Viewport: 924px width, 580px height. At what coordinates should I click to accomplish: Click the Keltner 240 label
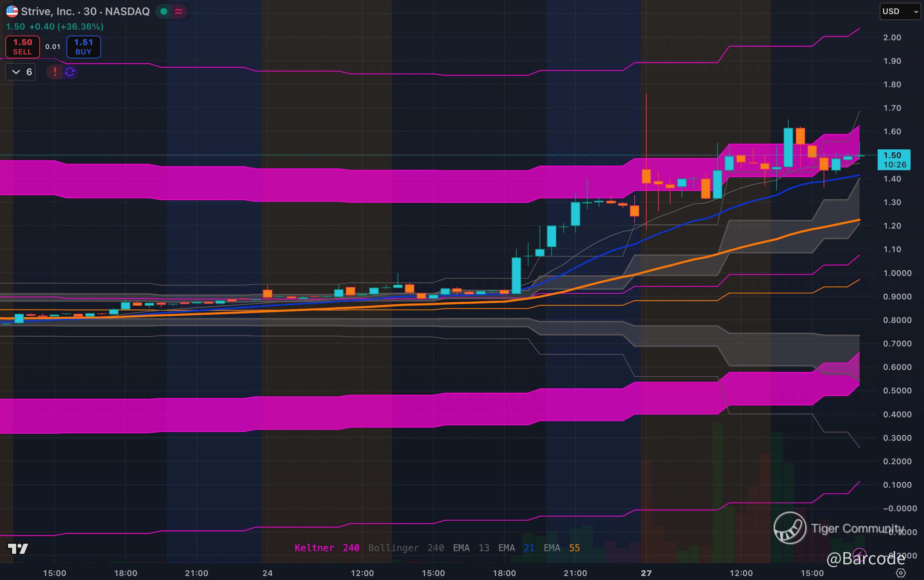pos(327,548)
